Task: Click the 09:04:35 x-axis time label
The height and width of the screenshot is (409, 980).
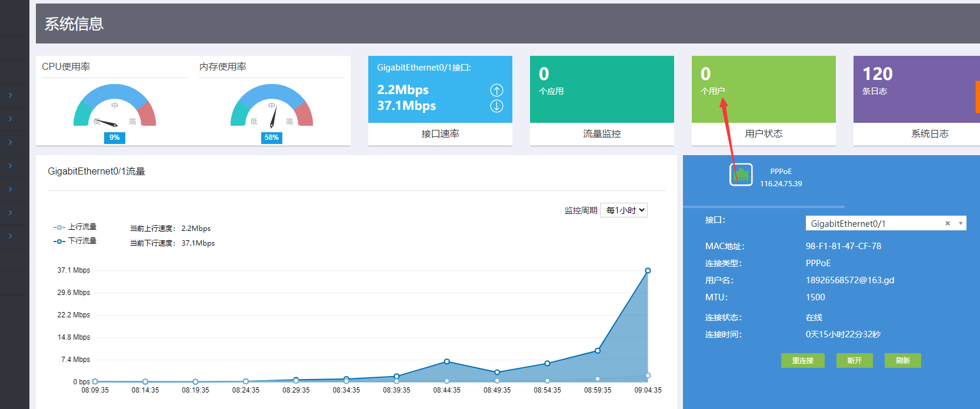Action: click(x=648, y=390)
